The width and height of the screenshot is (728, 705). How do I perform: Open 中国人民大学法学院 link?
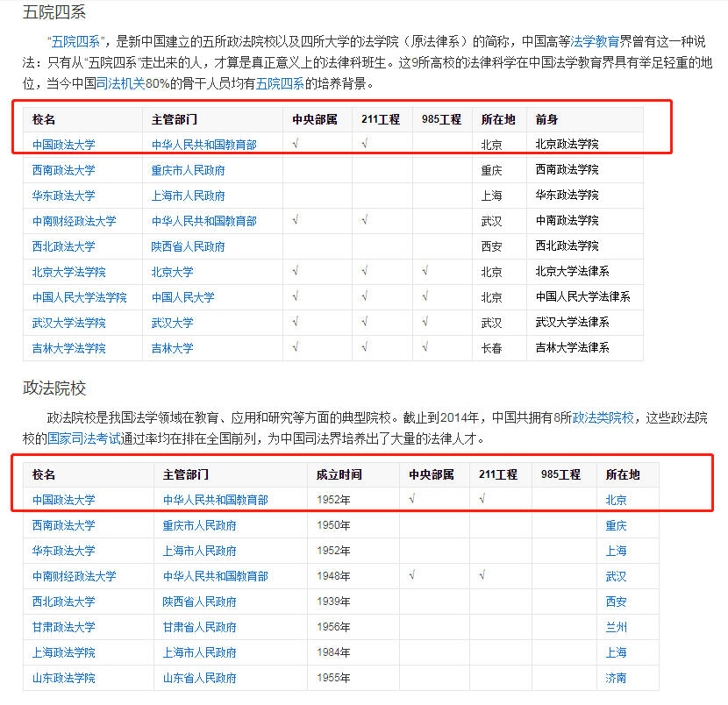click(x=80, y=297)
